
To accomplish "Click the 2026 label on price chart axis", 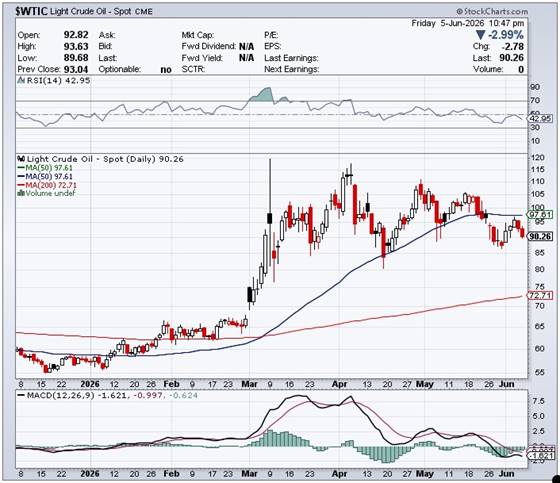I will [90, 384].
